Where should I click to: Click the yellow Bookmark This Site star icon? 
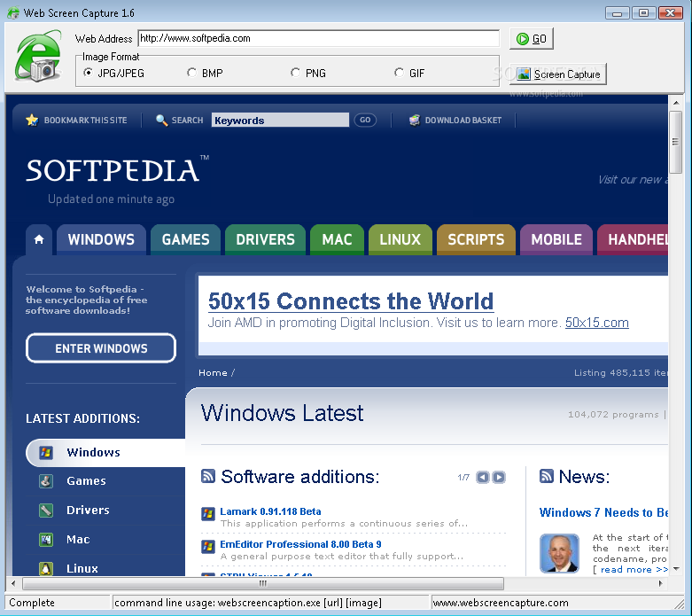click(32, 121)
